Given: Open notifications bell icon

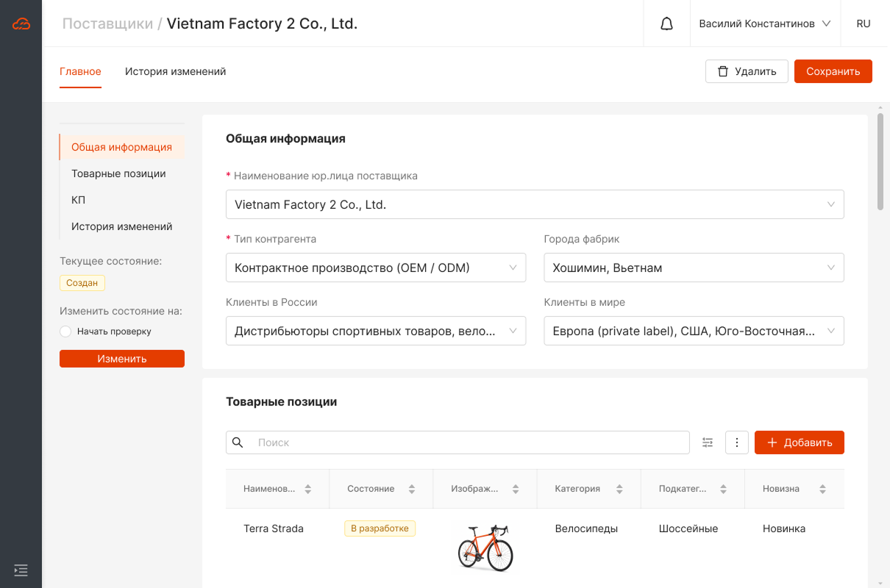Looking at the screenshot, I should click(666, 24).
